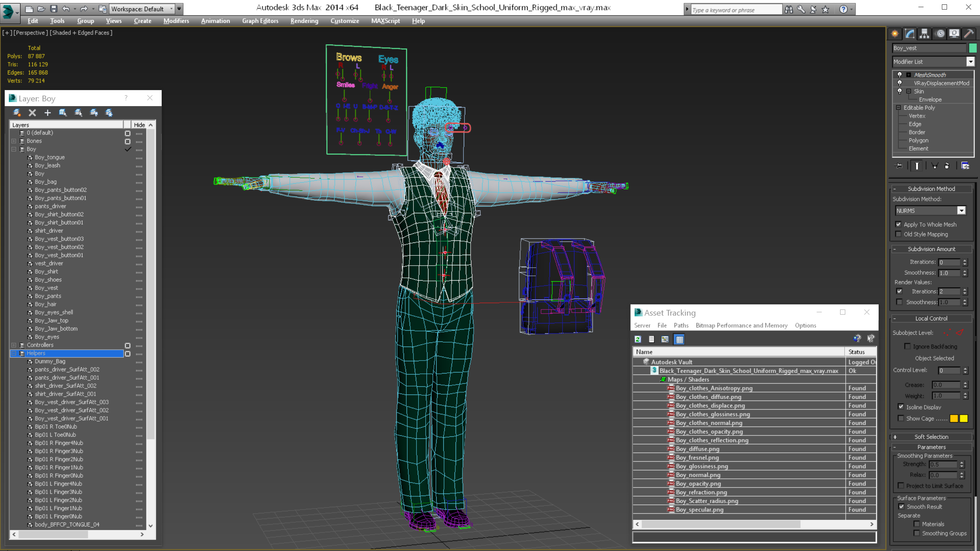Collapse the Editable Poly modifier tree
The image size is (980, 551).
[899, 107]
